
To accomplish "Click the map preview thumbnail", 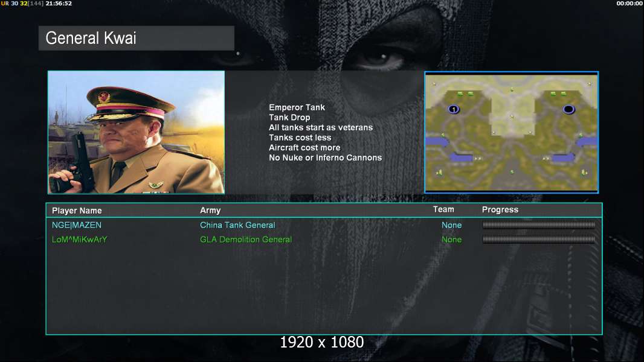I will (511, 132).
